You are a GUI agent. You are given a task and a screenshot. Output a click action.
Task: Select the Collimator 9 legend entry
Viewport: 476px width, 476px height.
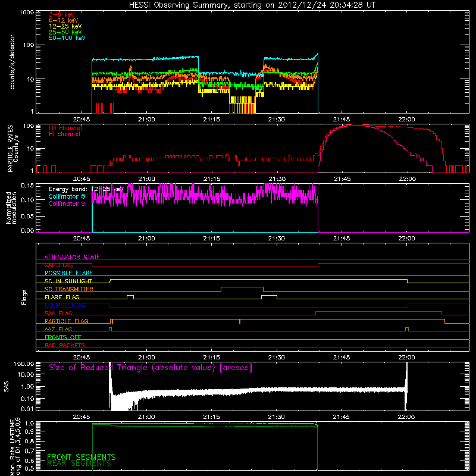click(x=67, y=203)
